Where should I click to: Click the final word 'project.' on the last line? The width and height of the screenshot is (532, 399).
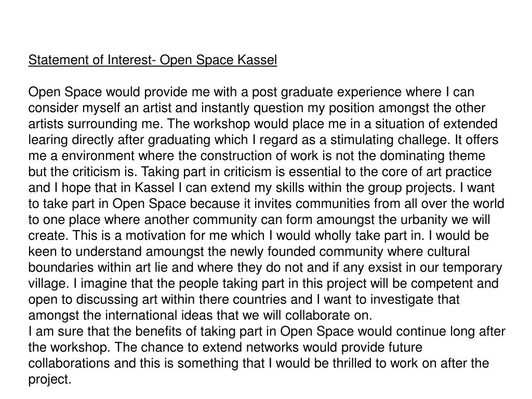pyautogui.click(x=50, y=379)
